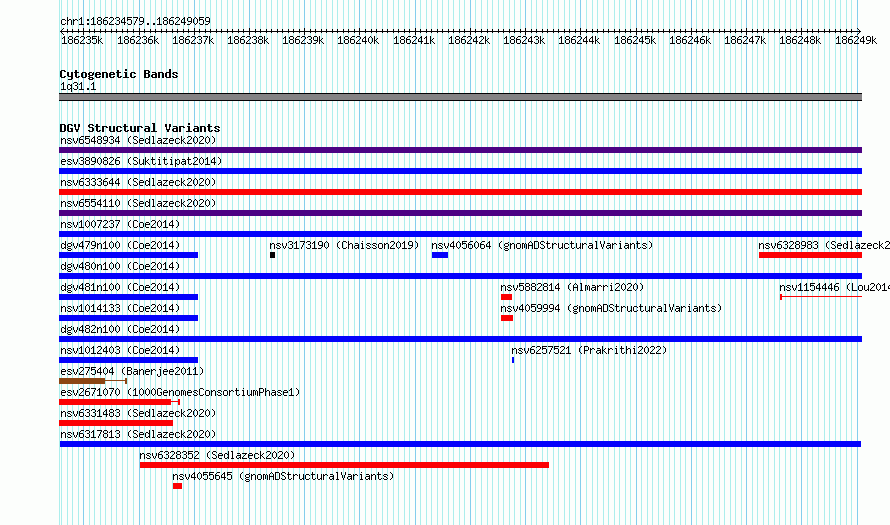
Task: Open nsv6333644 (Sedlazeck2020) label
Action: (138, 182)
